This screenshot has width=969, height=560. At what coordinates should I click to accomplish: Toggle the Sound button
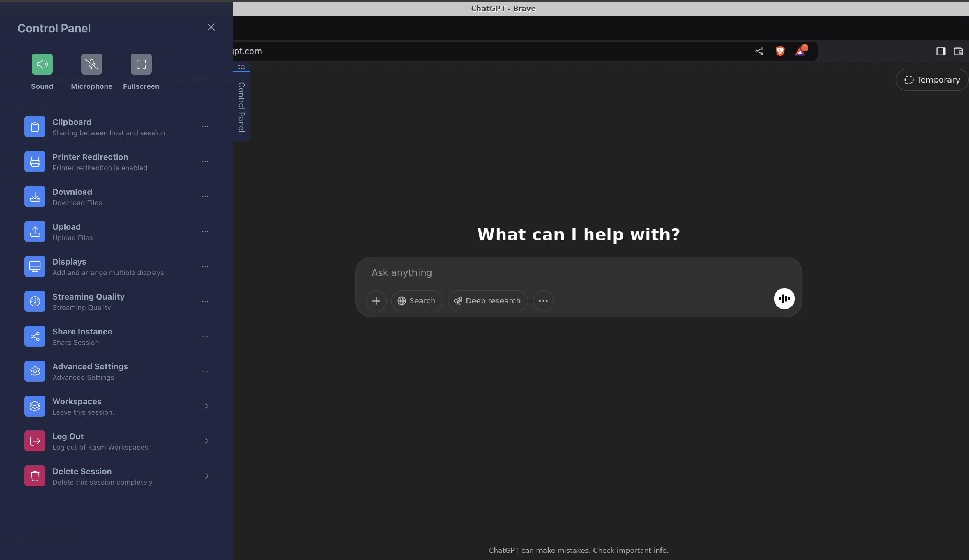point(42,64)
